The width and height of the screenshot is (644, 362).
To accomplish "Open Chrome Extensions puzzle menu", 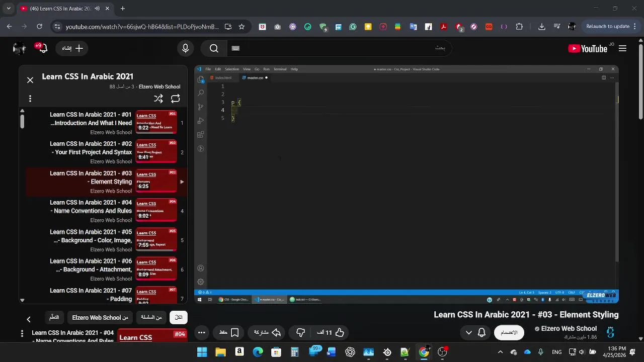I will 519,27.
